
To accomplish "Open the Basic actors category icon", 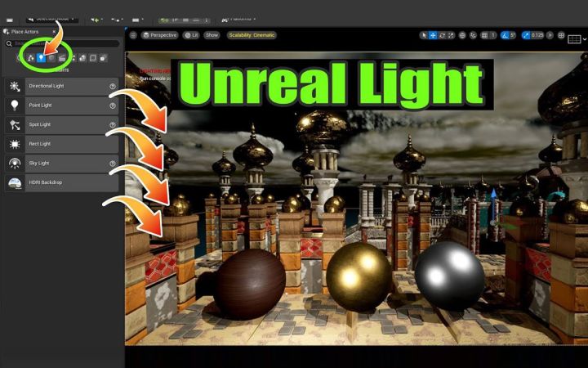I will (31, 58).
